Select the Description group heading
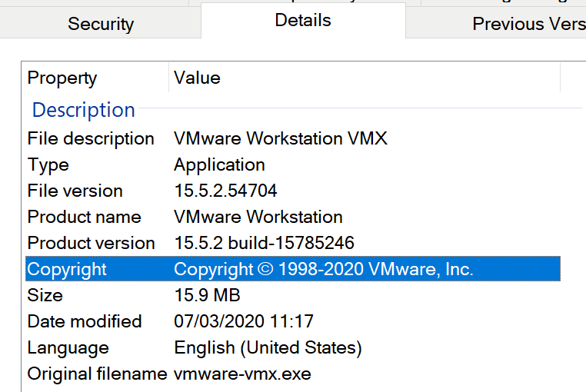 [83, 110]
